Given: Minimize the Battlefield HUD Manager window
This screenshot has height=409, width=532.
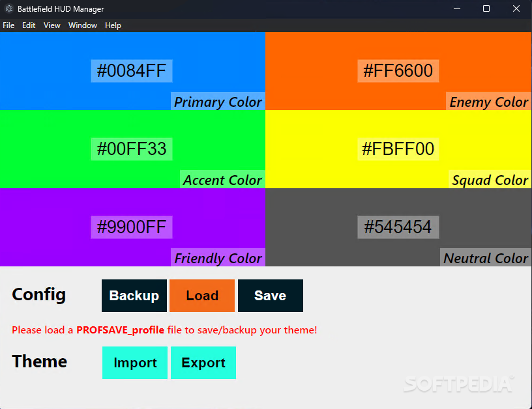Looking at the screenshot, I should (x=457, y=9).
